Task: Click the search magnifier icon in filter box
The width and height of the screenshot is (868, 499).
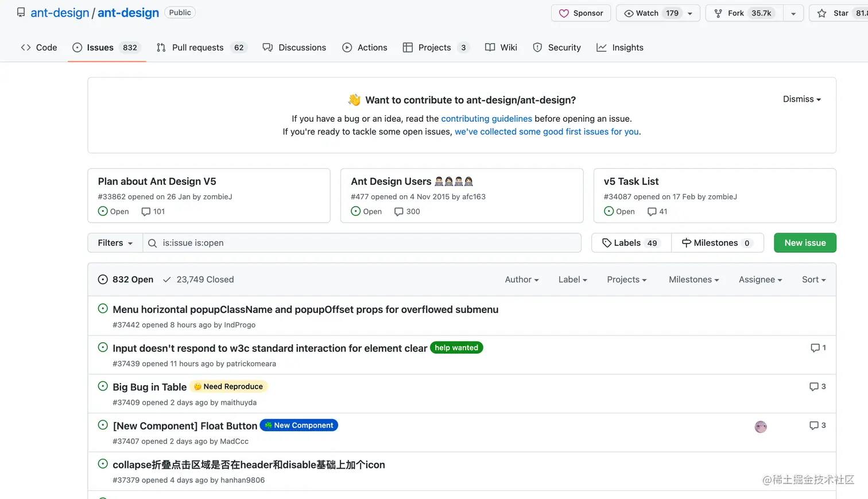Action: [152, 243]
